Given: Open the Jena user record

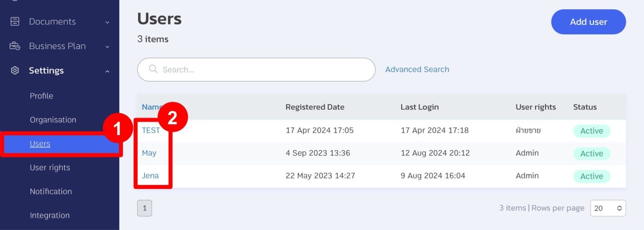Looking at the screenshot, I should (x=150, y=175).
